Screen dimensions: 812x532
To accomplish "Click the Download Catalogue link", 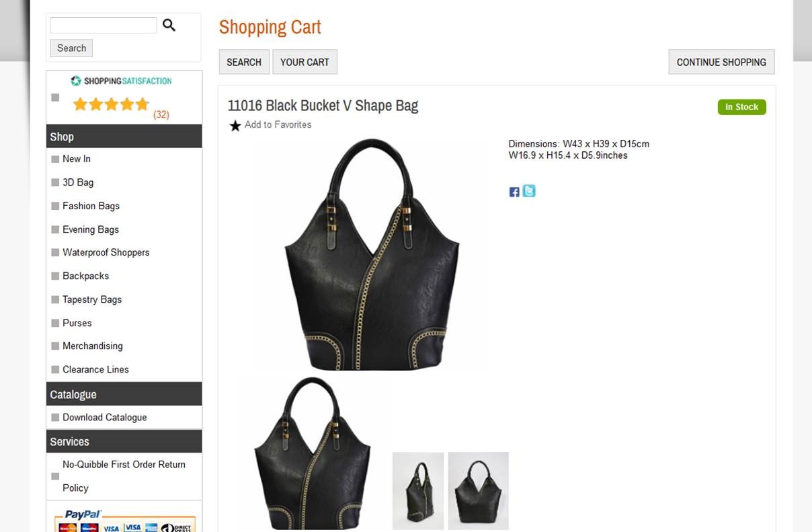I will click(x=105, y=417).
